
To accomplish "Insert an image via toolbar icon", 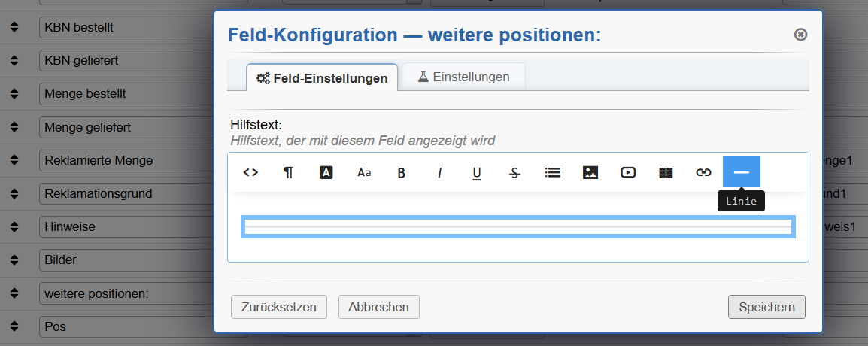I will (590, 172).
